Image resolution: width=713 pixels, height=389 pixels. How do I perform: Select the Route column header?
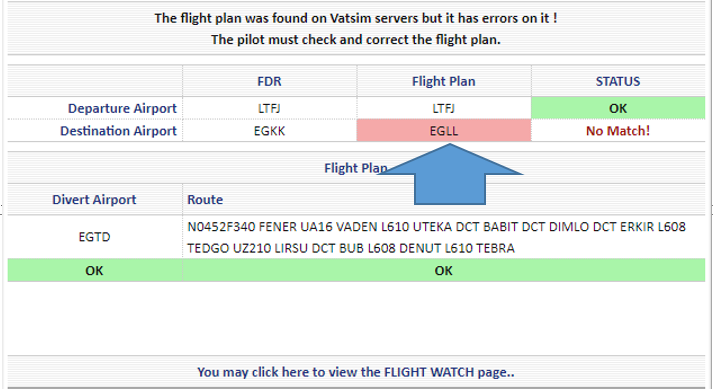[205, 200]
